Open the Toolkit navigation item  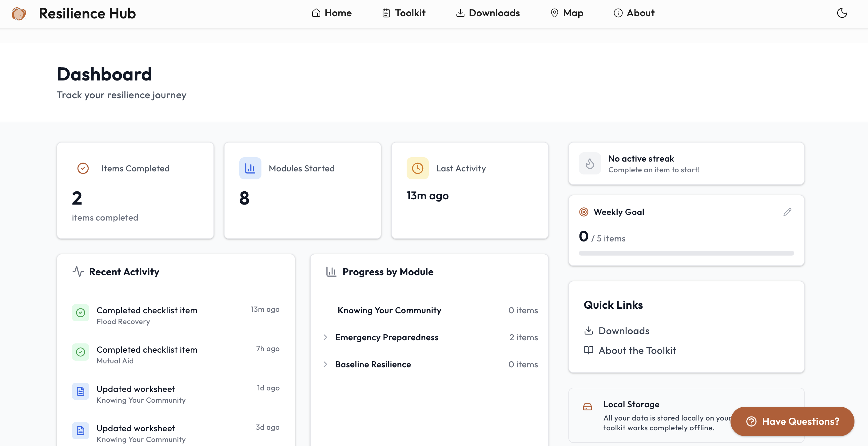[x=404, y=13]
